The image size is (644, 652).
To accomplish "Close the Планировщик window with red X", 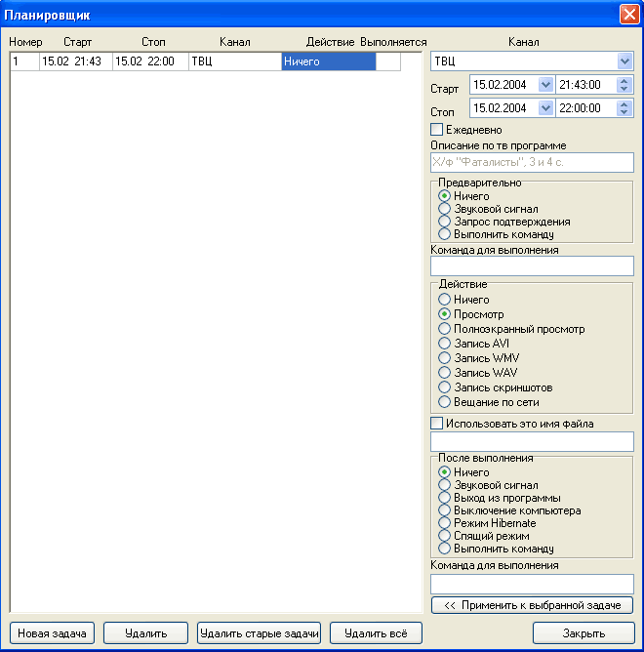I will (628, 15).
